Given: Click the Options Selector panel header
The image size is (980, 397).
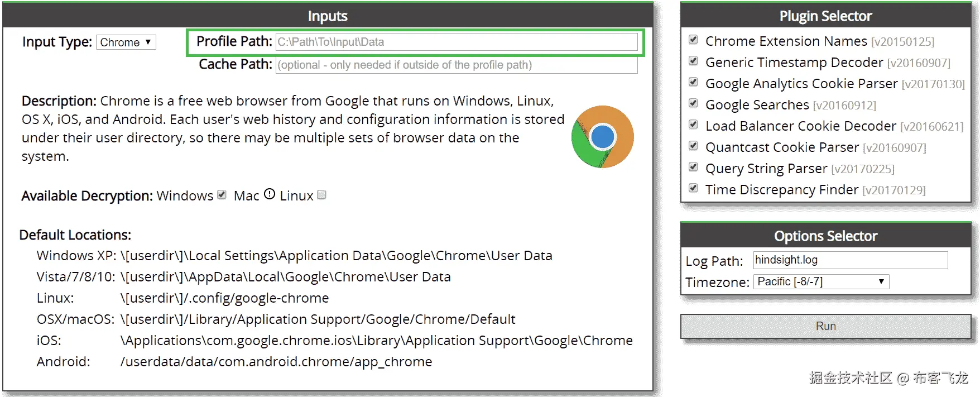Looking at the screenshot, I should (825, 236).
